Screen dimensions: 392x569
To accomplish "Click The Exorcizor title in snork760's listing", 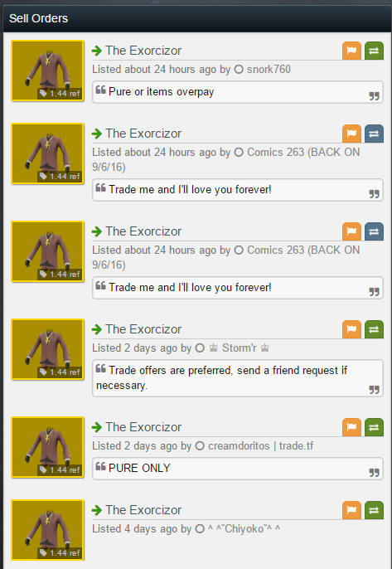I will coord(143,51).
